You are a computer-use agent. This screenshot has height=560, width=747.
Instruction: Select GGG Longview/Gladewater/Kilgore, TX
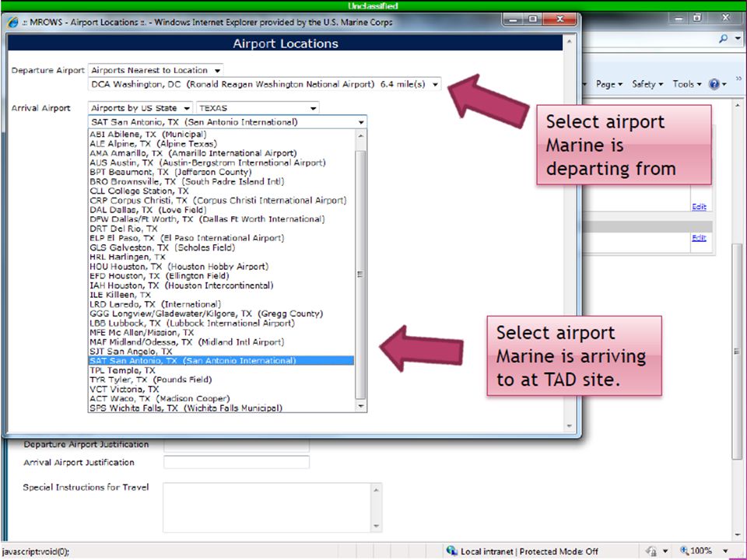tap(222, 313)
